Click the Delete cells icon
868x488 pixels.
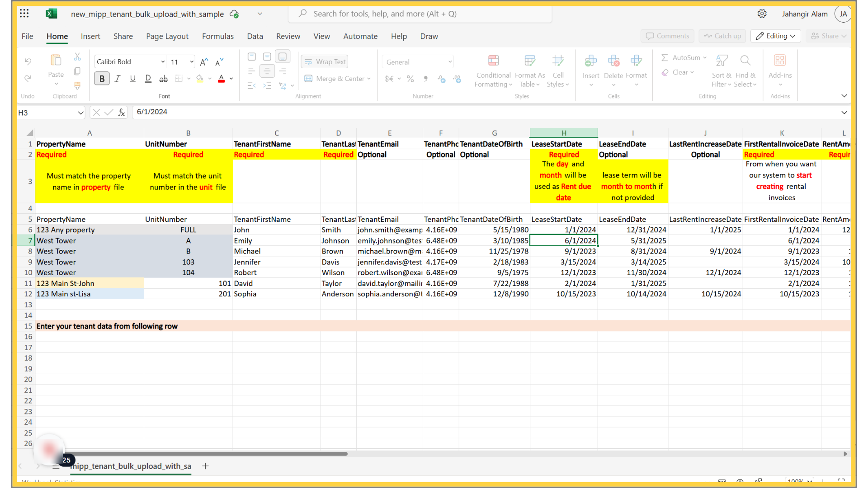tap(613, 61)
